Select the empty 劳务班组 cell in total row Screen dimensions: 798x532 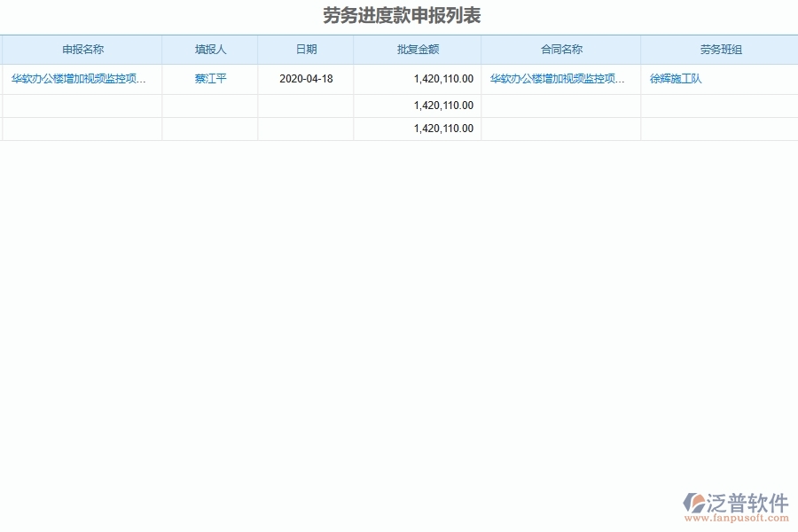click(718, 128)
